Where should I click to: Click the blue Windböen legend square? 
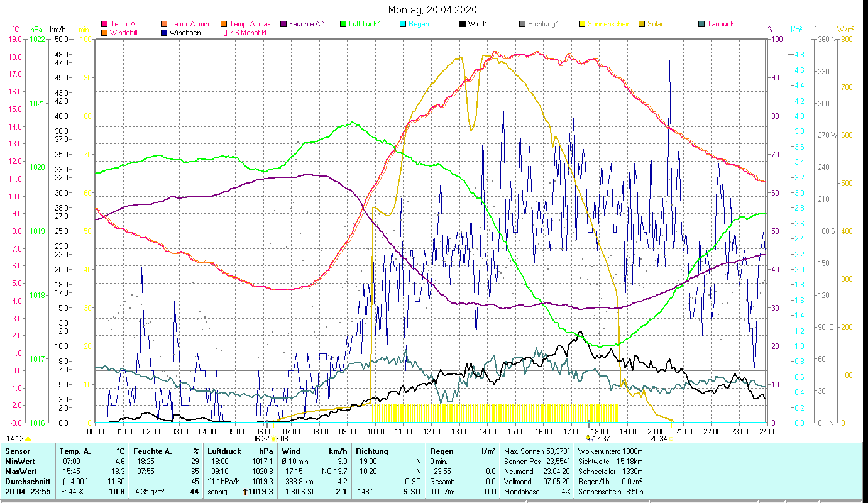(164, 33)
